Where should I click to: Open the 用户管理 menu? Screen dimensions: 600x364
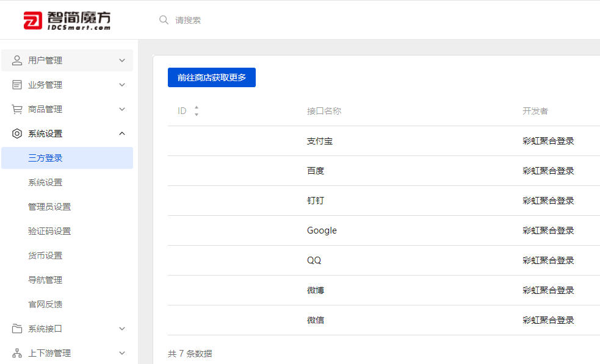(x=67, y=60)
